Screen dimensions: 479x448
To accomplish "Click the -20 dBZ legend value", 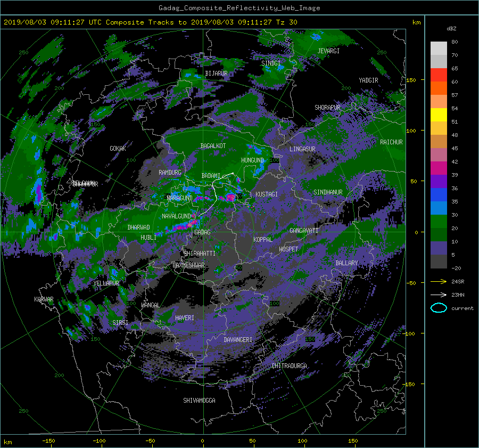I will [456, 268].
